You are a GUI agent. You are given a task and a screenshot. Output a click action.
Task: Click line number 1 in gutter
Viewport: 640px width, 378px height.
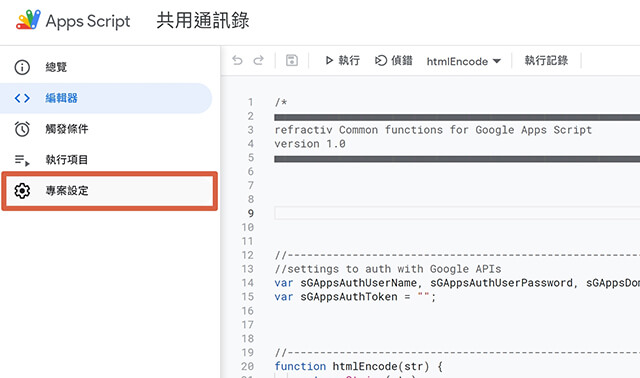[x=250, y=102]
